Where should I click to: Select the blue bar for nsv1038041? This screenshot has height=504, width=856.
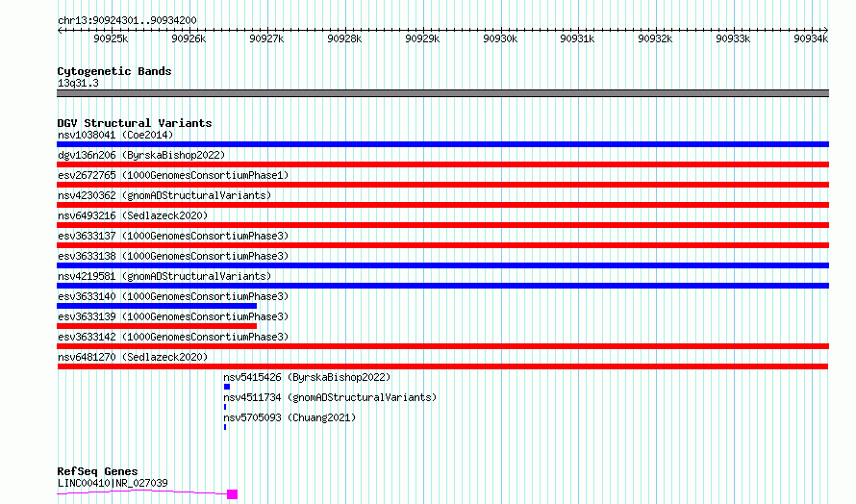tap(442, 144)
